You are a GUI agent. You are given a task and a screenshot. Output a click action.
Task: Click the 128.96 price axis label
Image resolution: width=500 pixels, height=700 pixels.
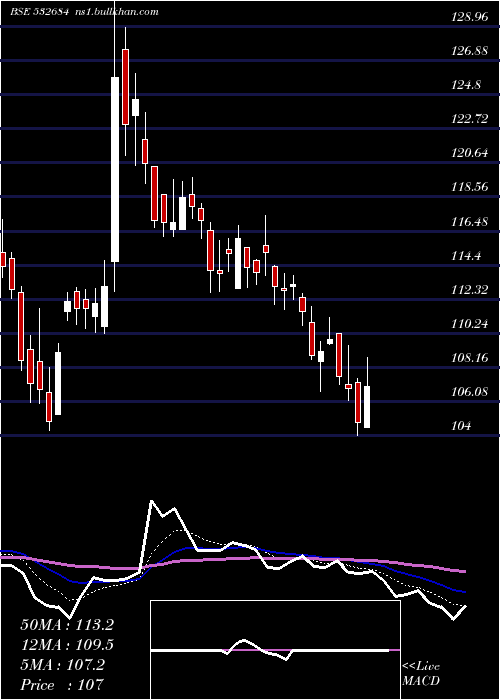point(470,17)
